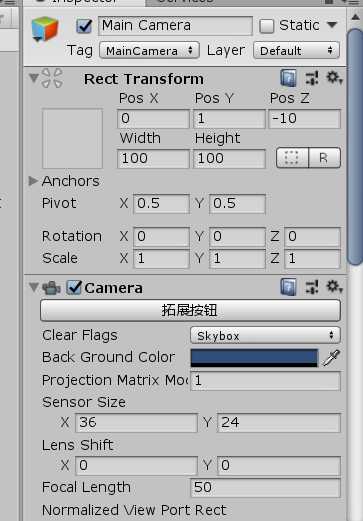
Task: Open Camera help reference icon
Action: click(x=288, y=287)
